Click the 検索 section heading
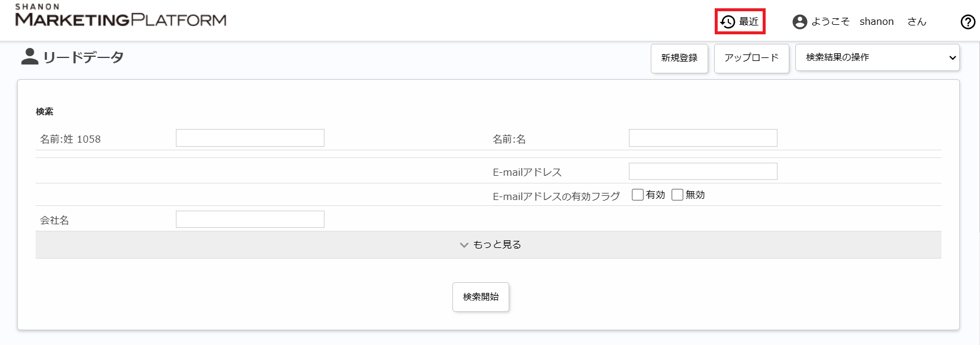Image resolution: width=980 pixels, height=345 pixels. pos(44,111)
